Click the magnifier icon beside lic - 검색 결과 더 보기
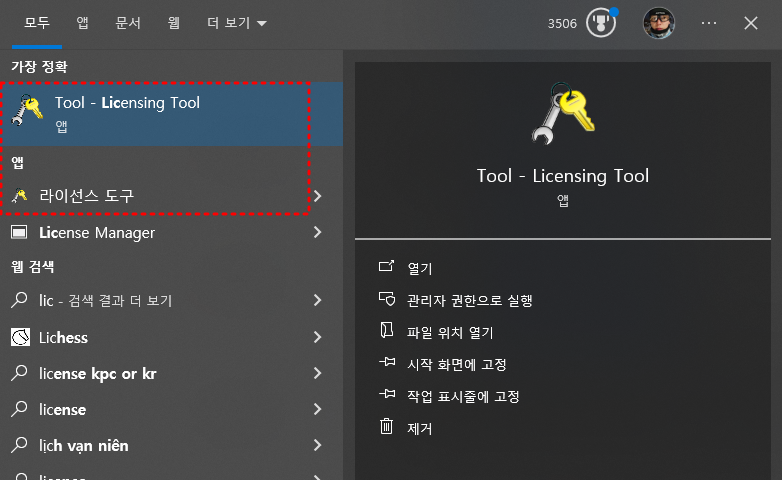Screen dimensions: 782x480 (x=19, y=300)
